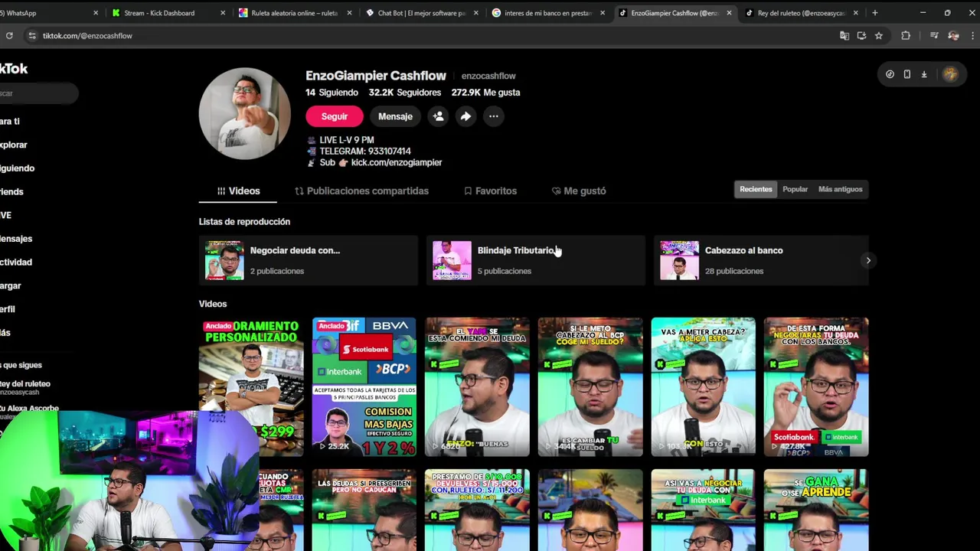Click the red Seguir button

pyautogui.click(x=334, y=116)
